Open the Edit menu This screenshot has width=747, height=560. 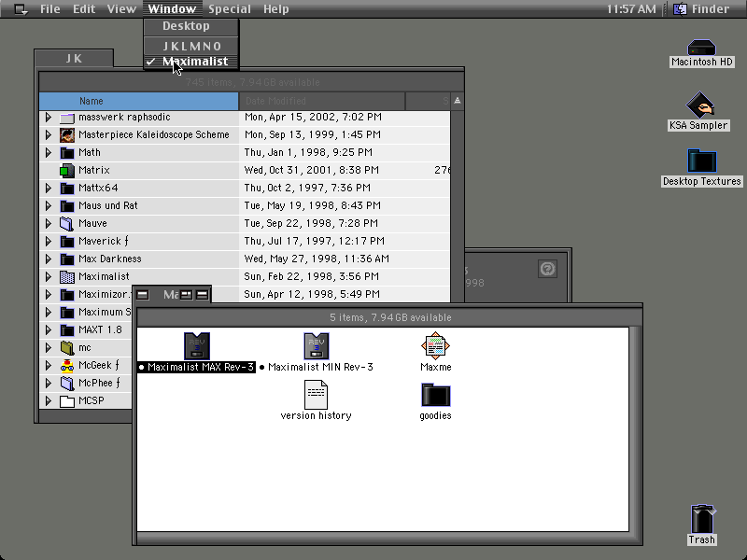click(x=84, y=9)
